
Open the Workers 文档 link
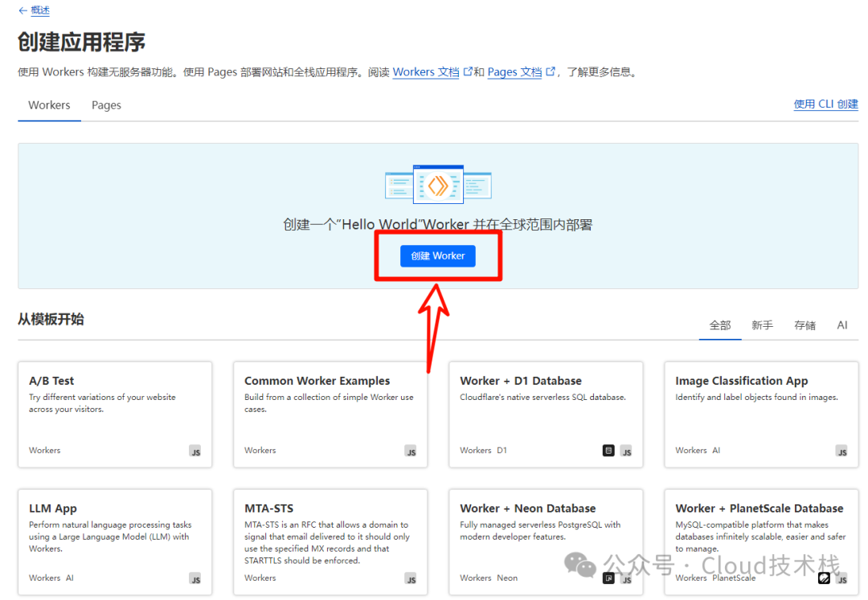[x=426, y=72]
